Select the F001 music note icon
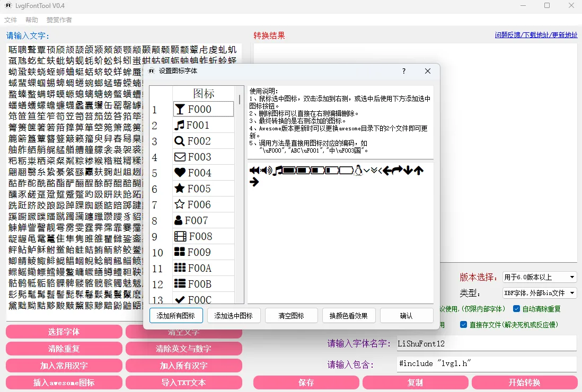The width and height of the screenshot is (582, 392). 203,125
